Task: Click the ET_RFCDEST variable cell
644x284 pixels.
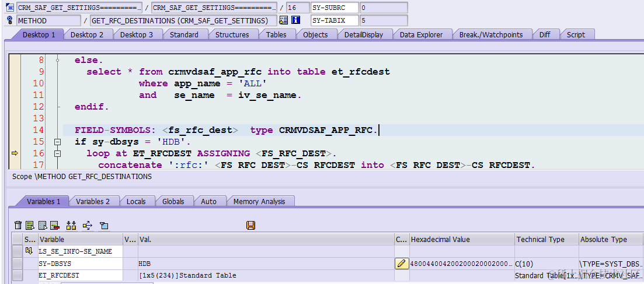Action: click(x=81, y=275)
